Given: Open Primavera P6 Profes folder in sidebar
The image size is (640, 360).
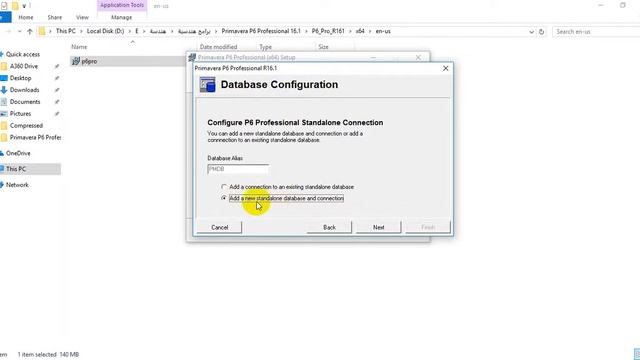Looking at the screenshot, I should pos(35,138).
